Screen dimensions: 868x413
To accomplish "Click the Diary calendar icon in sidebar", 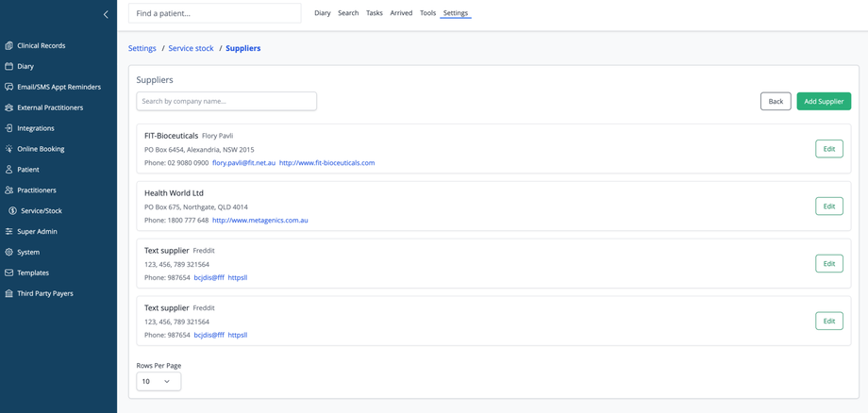I will click(9, 66).
